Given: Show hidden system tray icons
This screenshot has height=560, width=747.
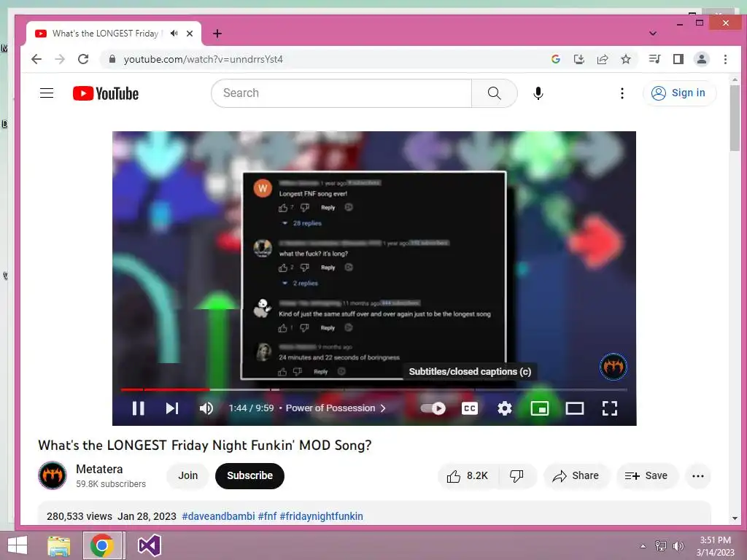Looking at the screenshot, I should (x=643, y=546).
